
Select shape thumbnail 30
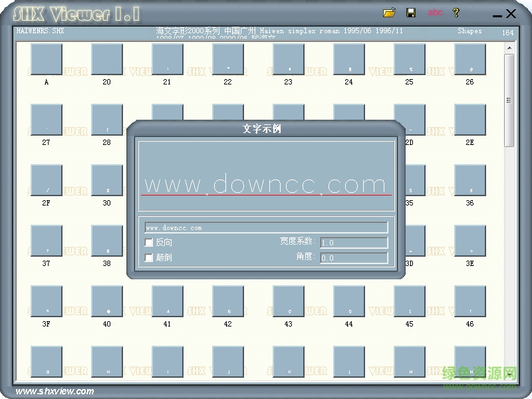click(x=107, y=180)
